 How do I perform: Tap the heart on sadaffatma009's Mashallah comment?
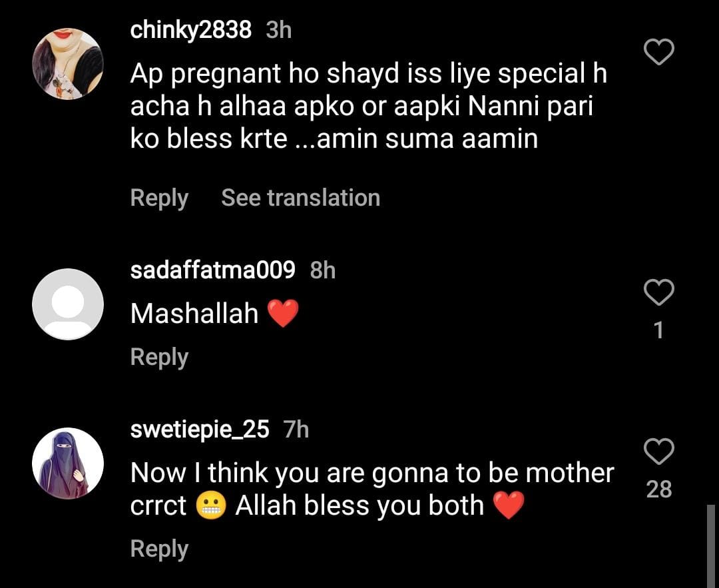[x=659, y=292]
